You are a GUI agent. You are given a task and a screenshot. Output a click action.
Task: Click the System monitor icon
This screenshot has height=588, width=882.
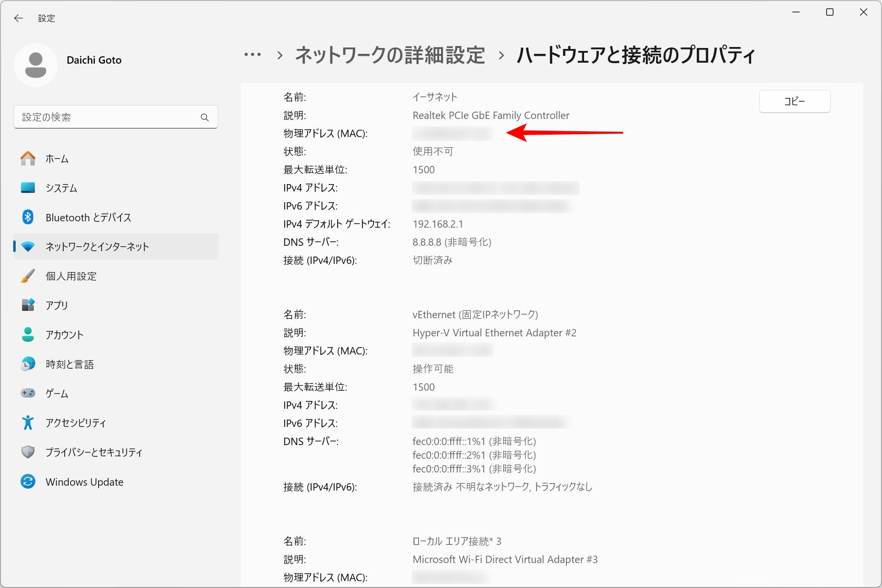point(28,188)
